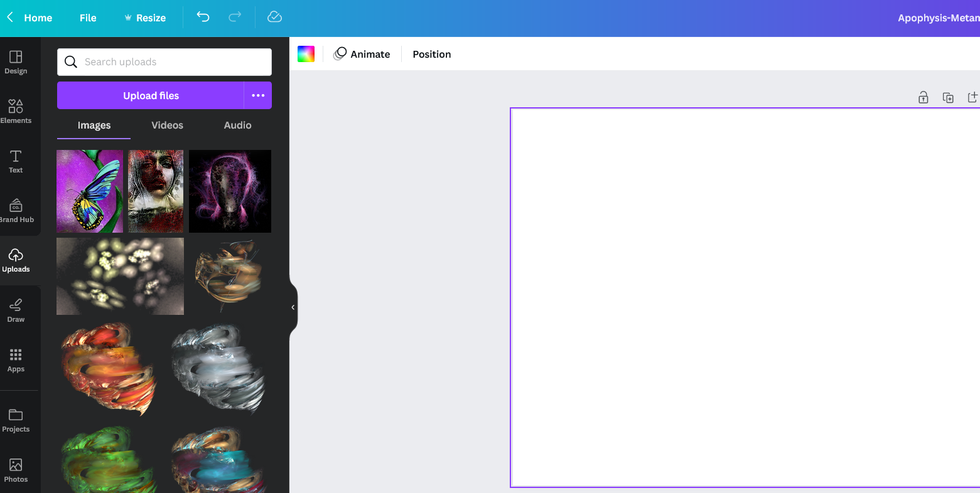Select the golden brown fractal thumbnail
980x493 pixels.
pyautogui.click(x=230, y=276)
